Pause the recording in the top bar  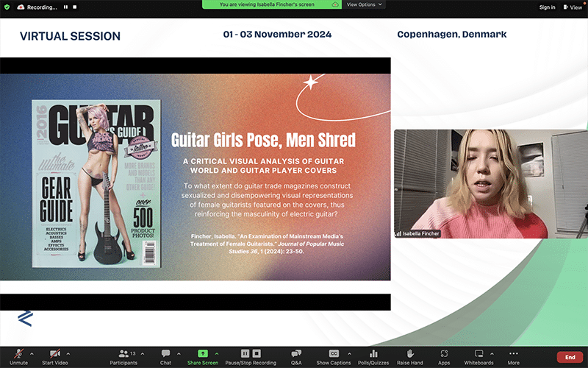(65, 7)
